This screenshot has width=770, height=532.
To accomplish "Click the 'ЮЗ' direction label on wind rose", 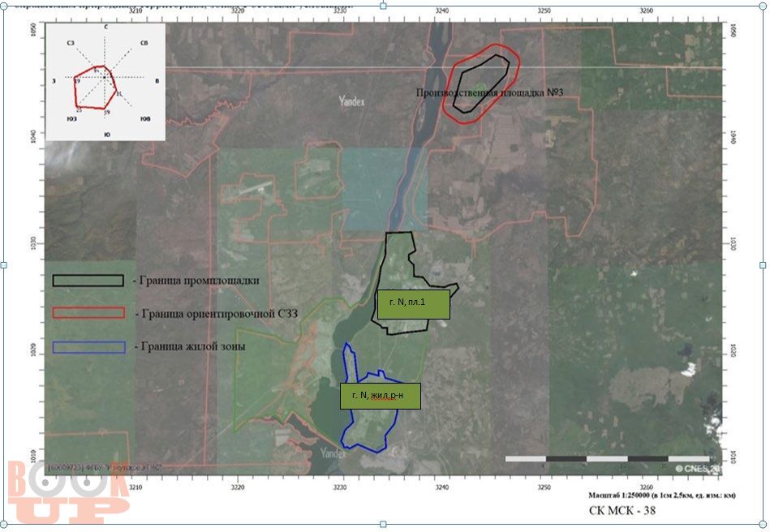I will (71, 118).
